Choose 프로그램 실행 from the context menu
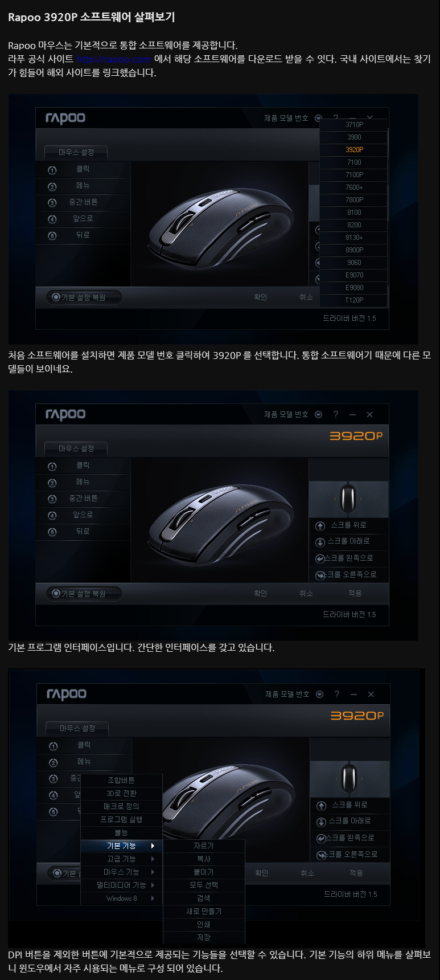The width and height of the screenshot is (440, 980). pos(121,819)
